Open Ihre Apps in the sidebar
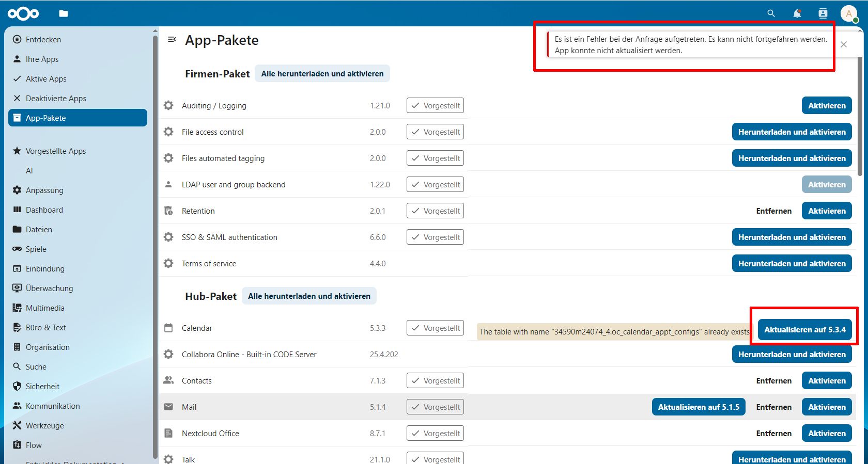The width and height of the screenshot is (868, 464). [x=78, y=59]
